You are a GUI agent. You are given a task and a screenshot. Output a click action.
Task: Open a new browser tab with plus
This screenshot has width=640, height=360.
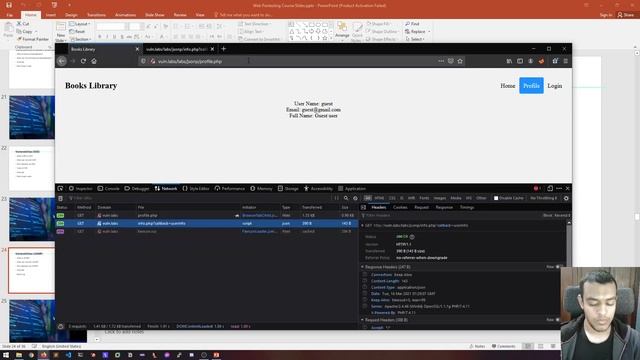point(223,49)
